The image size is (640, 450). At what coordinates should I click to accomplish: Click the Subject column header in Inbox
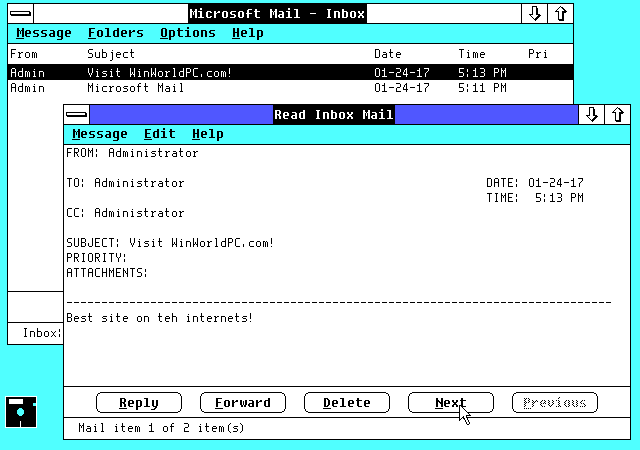pyautogui.click(x=111, y=54)
